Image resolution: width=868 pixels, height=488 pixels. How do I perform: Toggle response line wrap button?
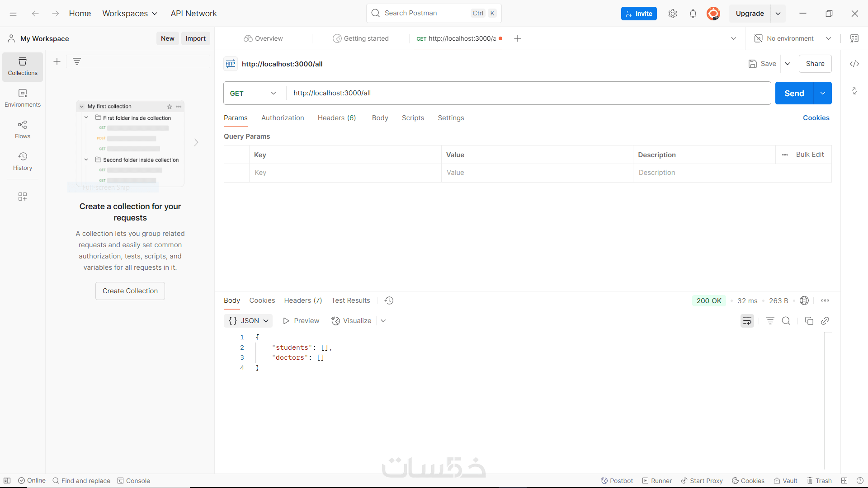coord(747,321)
